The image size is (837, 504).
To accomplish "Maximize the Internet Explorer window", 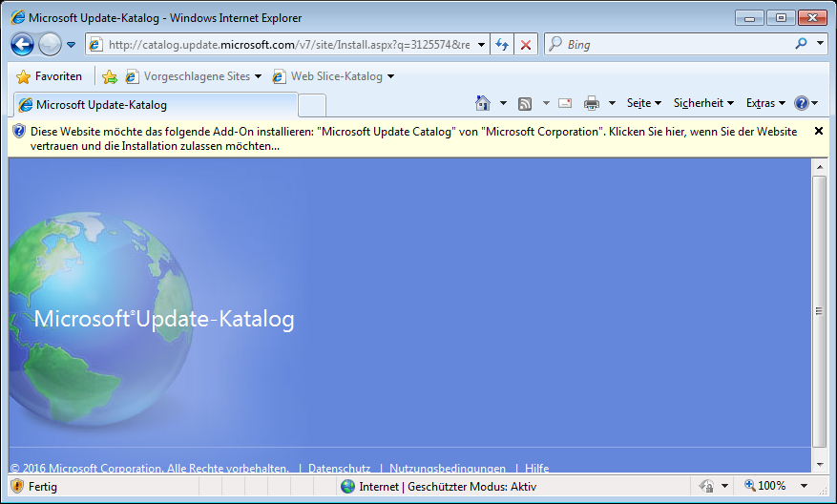I will tap(781, 17).
